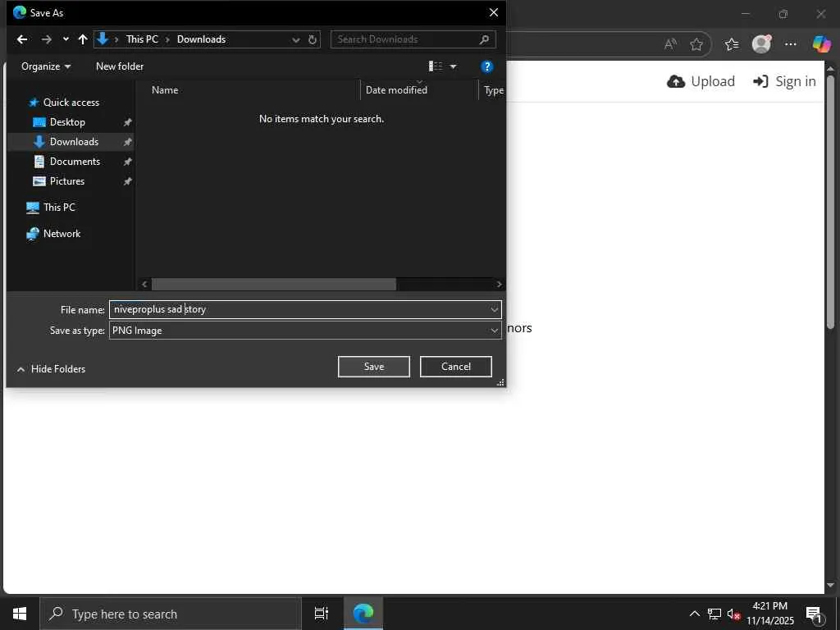Sort by Date modified column
Viewport: 840px width, 630px height.
(x=396, y=90)
